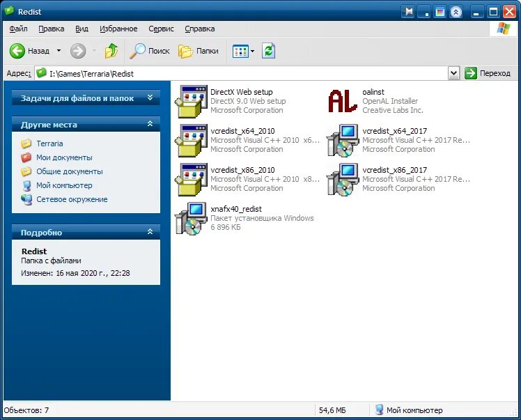Click the Объектов: 7 status bar text

coord(26,410)
